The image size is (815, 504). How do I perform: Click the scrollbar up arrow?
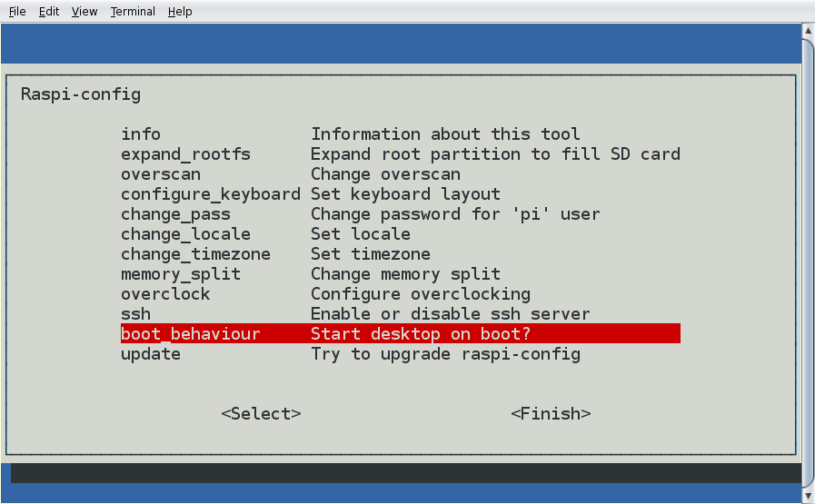point(809,31)
